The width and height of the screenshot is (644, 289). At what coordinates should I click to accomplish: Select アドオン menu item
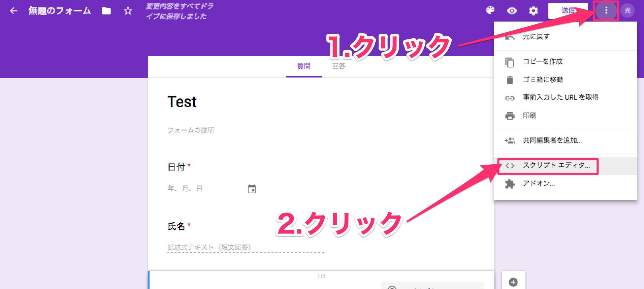click(565, 184)
